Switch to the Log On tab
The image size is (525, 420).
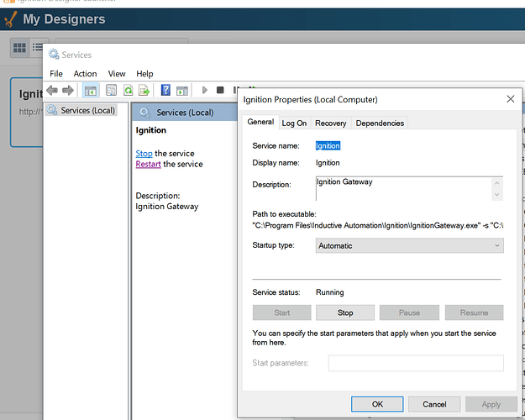(294, 123)
